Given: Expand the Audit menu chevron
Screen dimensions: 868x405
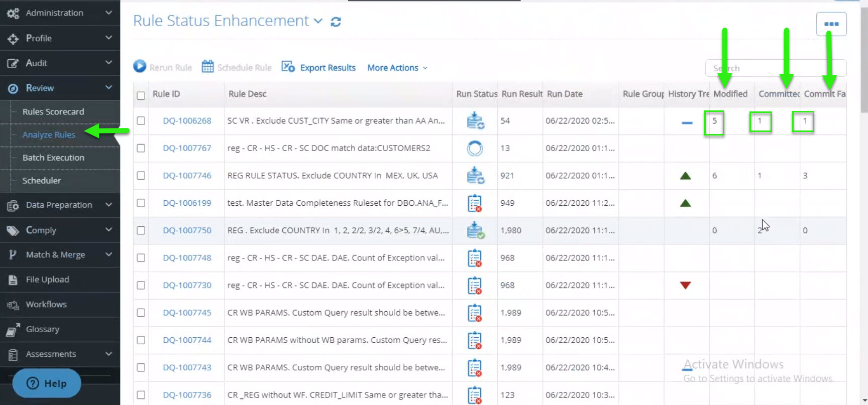Looking at the screenshot, I should point(108,62).
